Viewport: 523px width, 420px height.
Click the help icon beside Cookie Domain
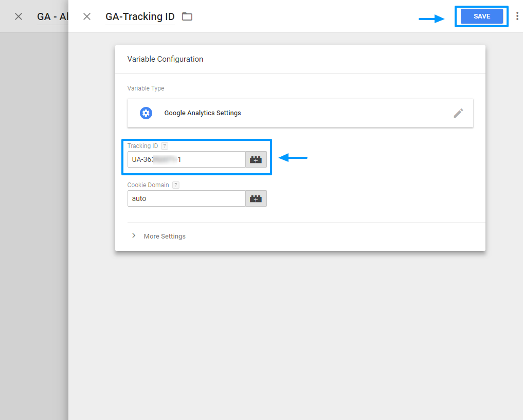point(175,185)
